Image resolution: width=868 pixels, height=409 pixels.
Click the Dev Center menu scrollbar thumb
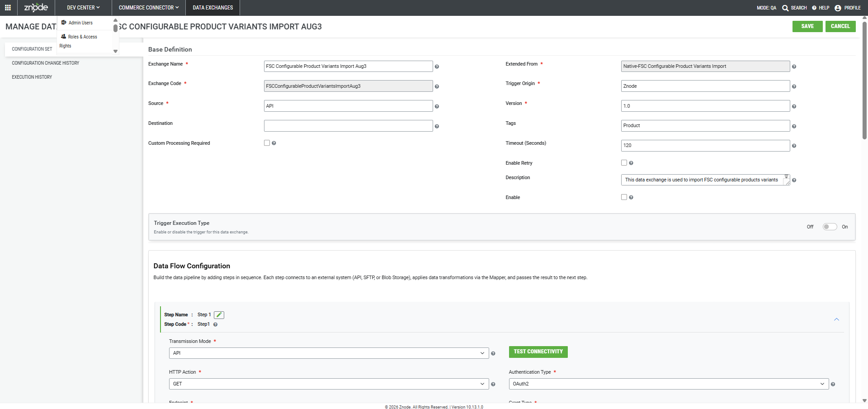point(115,28)
